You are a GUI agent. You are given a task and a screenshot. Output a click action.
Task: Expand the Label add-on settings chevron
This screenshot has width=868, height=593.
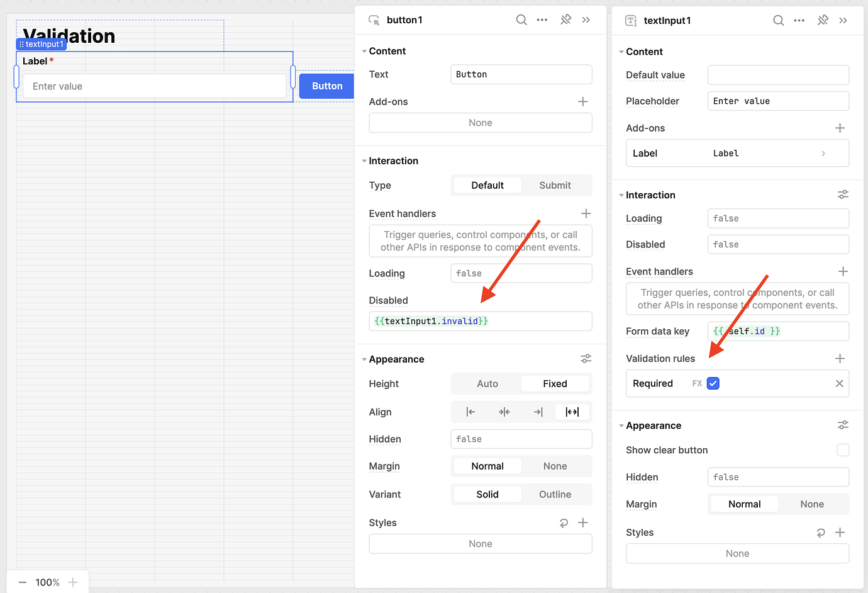click(x=823, y=153)
